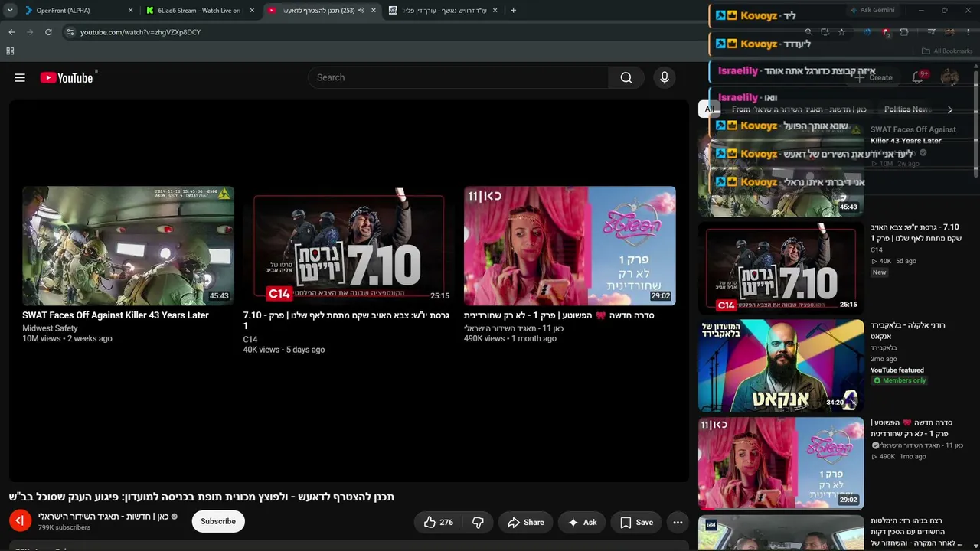Viewport: 980px width, 551px height.
Task: Open the sidebar 7.10 video thumbnail
Action: (781, 268)
